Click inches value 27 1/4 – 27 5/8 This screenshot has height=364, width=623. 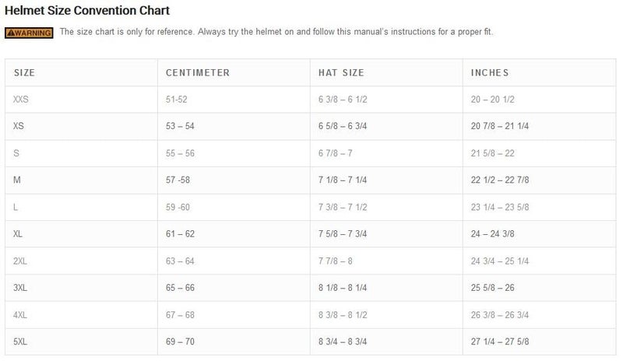point(501,341)
